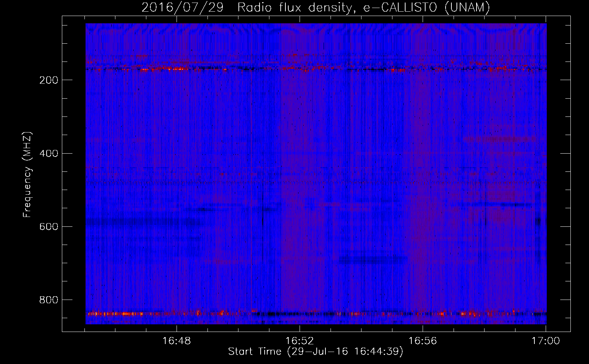This screenshot has height=364, width=589.
Task: Click the 16:48 time tick label
Action: click(x=177, y=341)
